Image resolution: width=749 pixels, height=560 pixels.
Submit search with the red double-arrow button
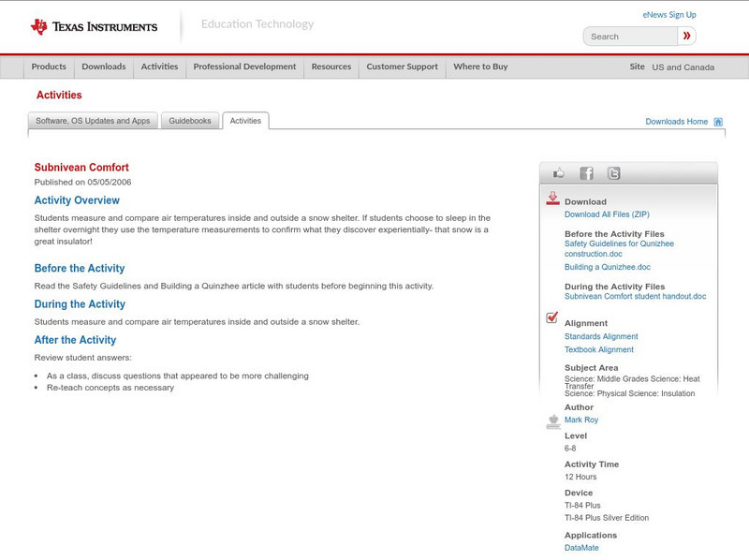click(687, 36)
